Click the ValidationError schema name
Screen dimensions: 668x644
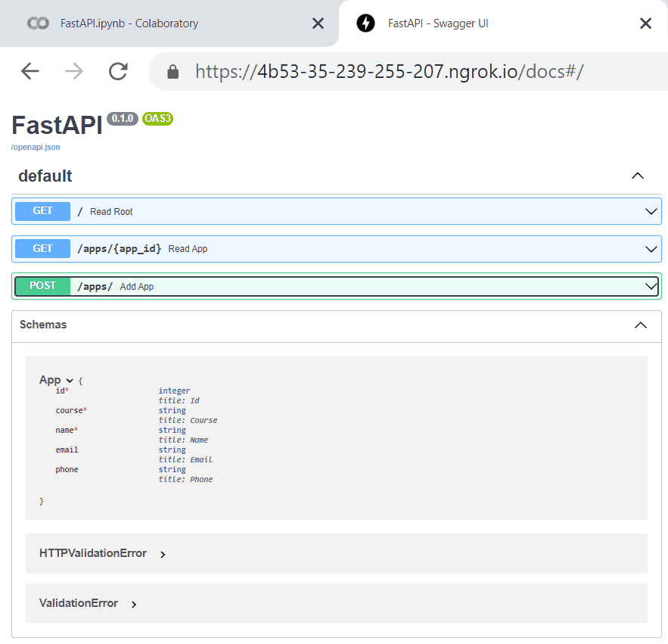[79, 603]
